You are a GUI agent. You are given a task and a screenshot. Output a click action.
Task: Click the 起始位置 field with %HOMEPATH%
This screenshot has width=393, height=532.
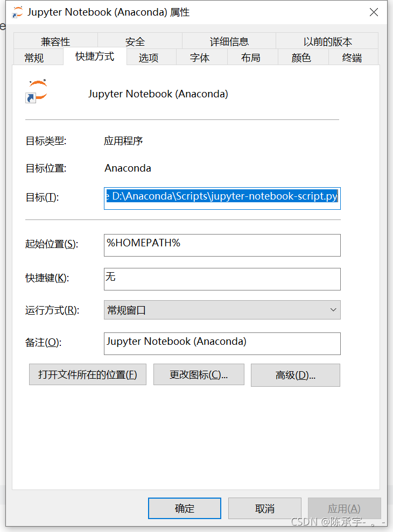point(222,245)
